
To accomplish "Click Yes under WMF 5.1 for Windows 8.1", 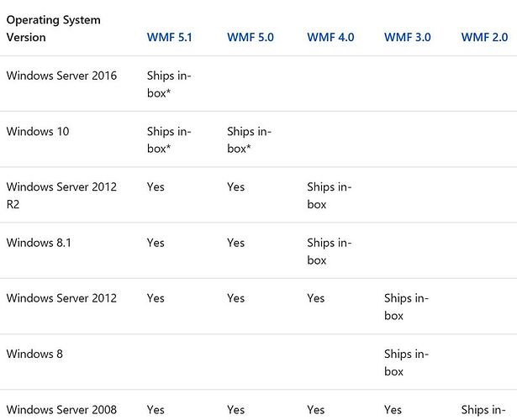I will [x=156, y=243].
